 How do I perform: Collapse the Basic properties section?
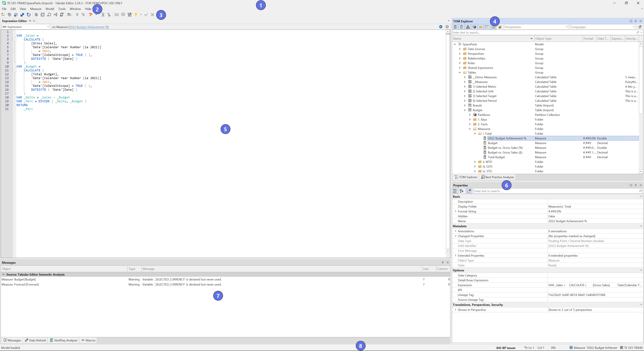[640, 196]
